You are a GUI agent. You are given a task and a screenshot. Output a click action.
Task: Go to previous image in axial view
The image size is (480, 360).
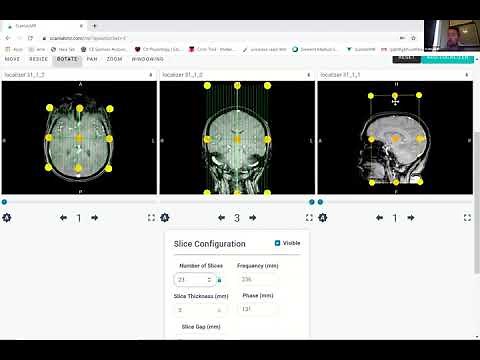tap(63, 218)
